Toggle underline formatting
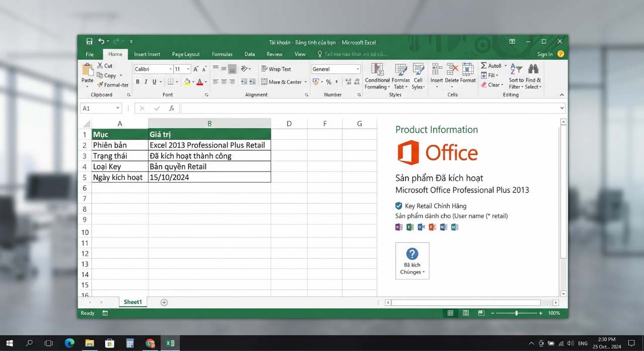Viewport: 644px width, 351px height. [x=154, y=82]
